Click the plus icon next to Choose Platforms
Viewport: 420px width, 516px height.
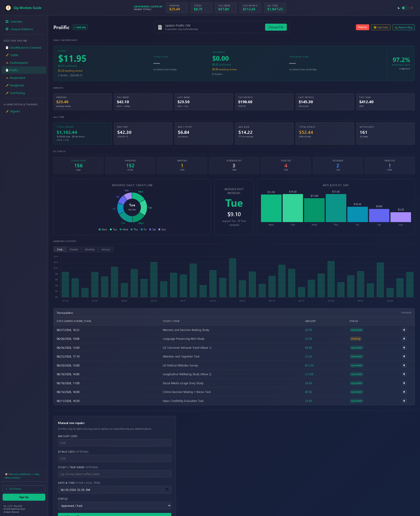(7, 29)
